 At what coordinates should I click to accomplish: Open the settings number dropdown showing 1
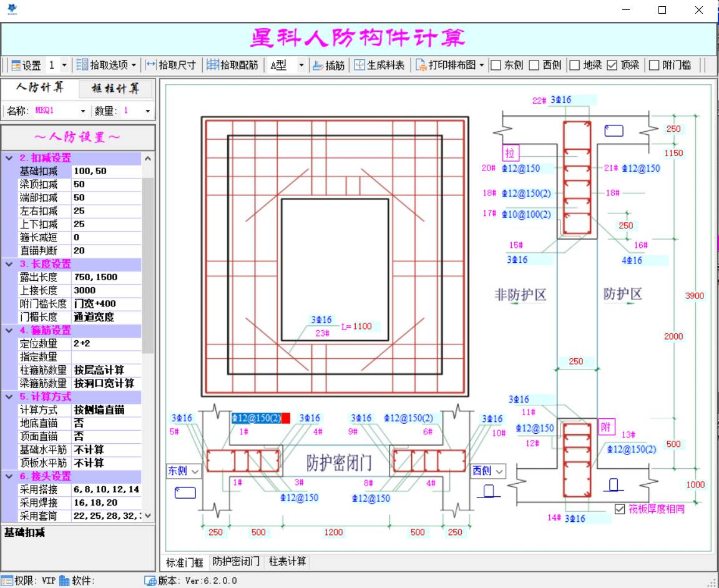(64, 65)
